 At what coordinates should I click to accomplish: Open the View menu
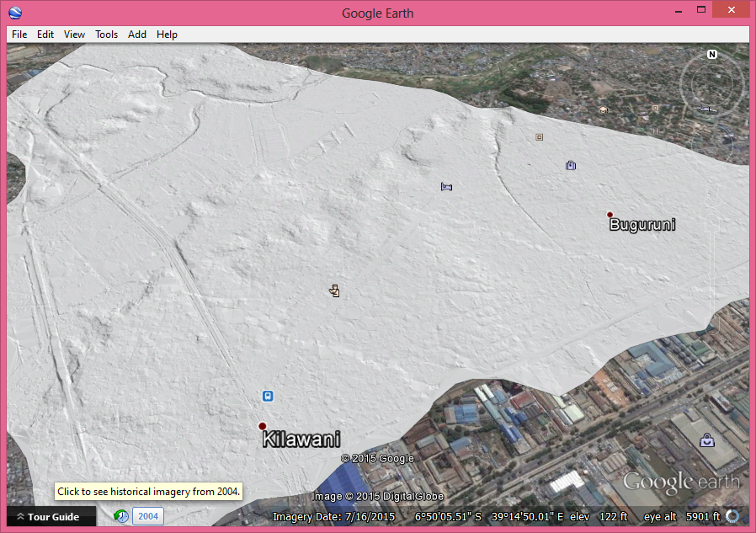coord(74,35)
